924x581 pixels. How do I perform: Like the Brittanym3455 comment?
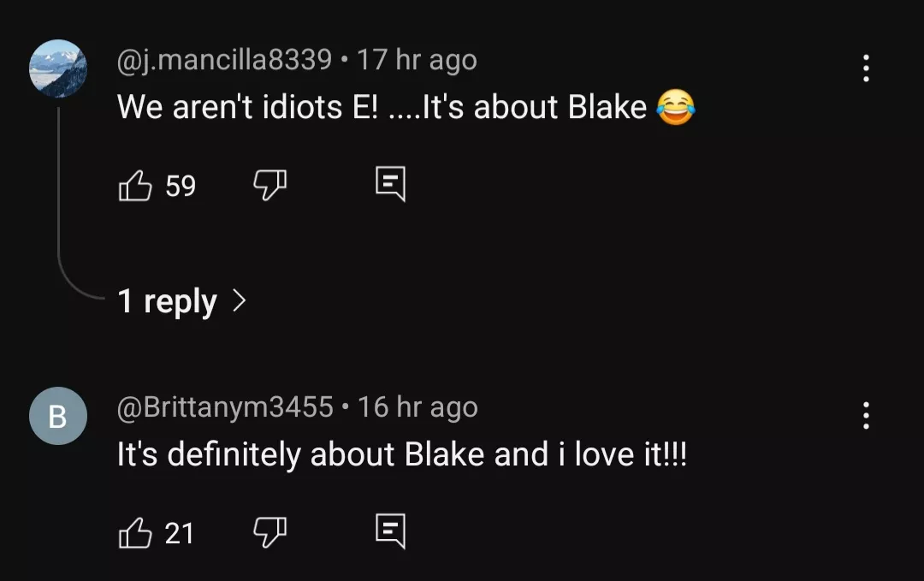(x=134, y=533)
